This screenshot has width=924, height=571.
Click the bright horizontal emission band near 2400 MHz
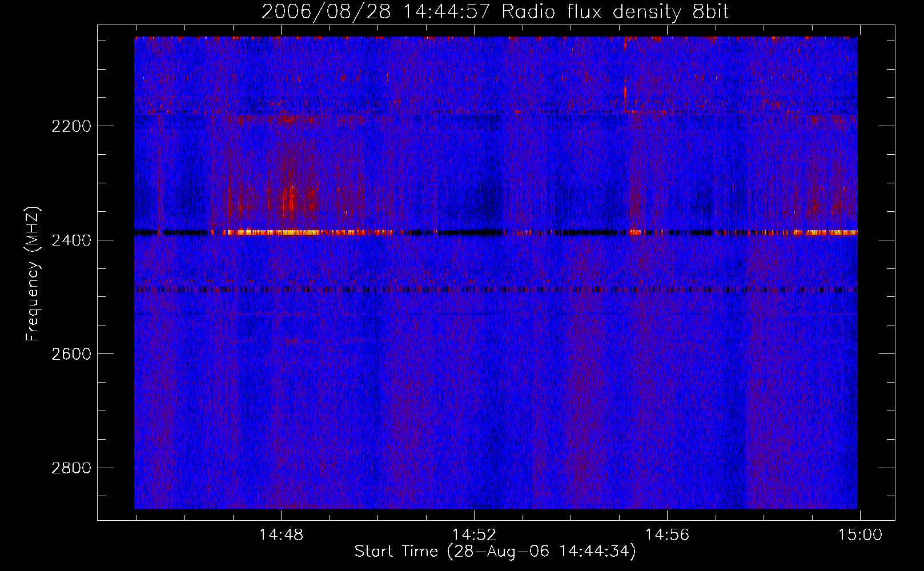[x=496, y=232]
